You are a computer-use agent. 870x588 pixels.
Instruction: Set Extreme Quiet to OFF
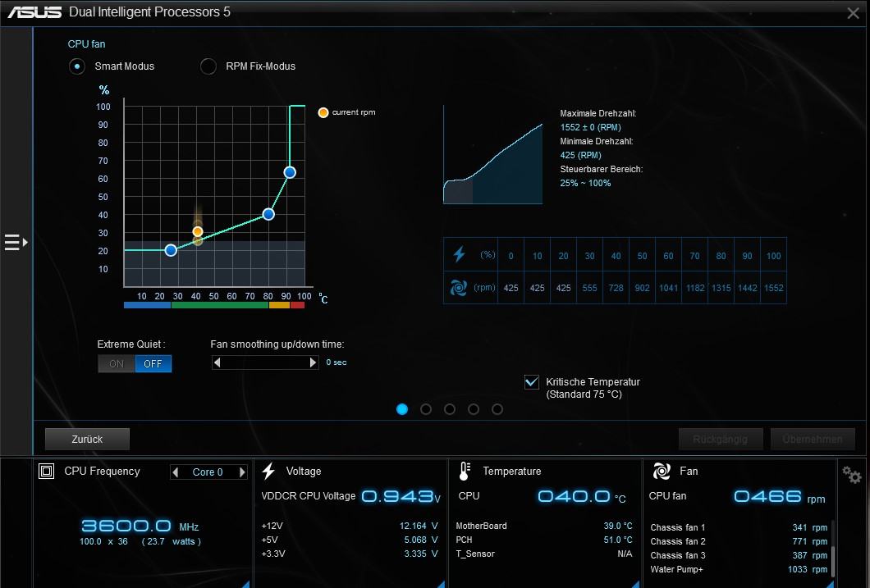click(x=153, y=363)
